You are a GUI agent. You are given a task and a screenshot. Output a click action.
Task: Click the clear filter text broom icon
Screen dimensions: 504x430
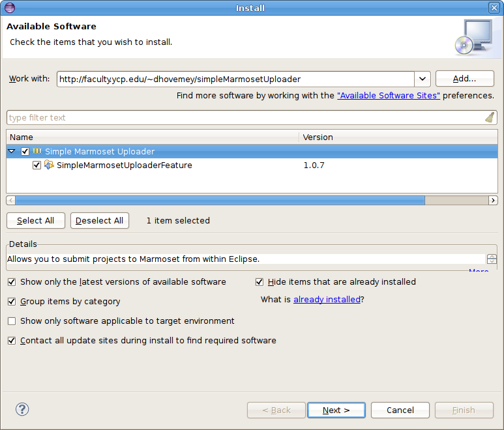pyautogui.click(x=490, y=118)
